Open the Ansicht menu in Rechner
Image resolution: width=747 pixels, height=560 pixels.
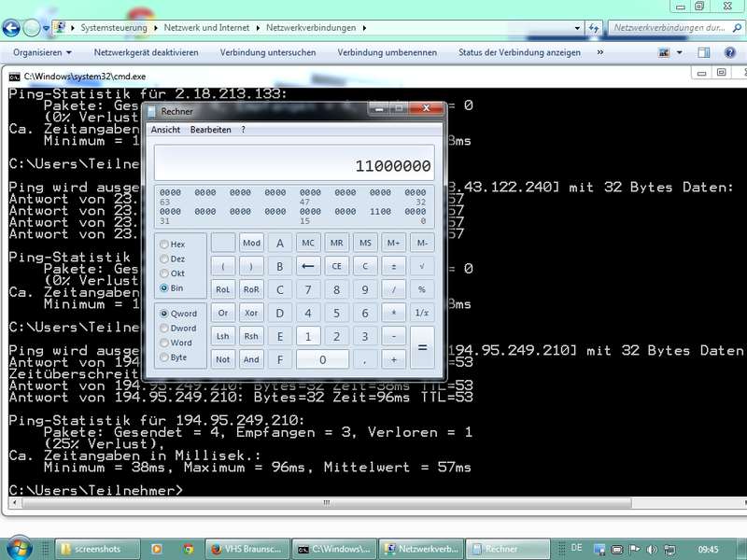[165, 130]
